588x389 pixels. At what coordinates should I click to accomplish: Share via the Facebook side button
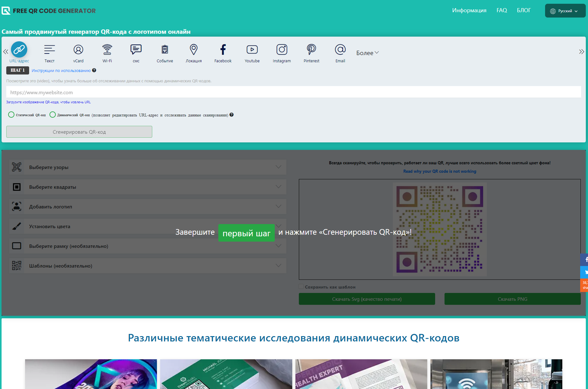pos(584,260)
